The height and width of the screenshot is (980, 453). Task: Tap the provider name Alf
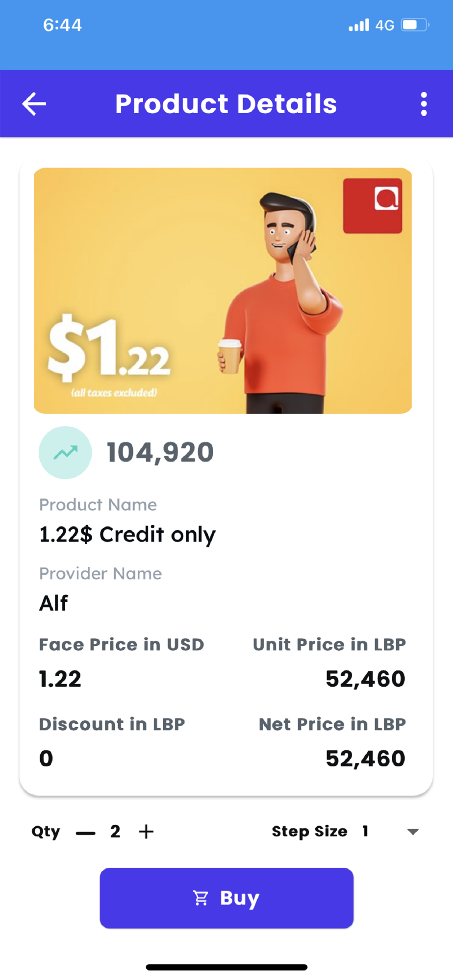pyautogui.click(x=54, y=603)
